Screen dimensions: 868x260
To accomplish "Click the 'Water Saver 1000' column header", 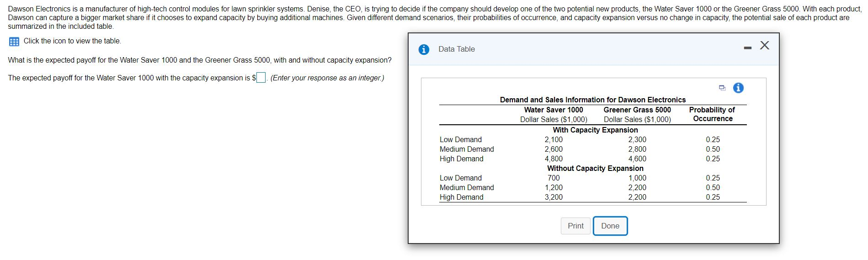I will [554, 110].
